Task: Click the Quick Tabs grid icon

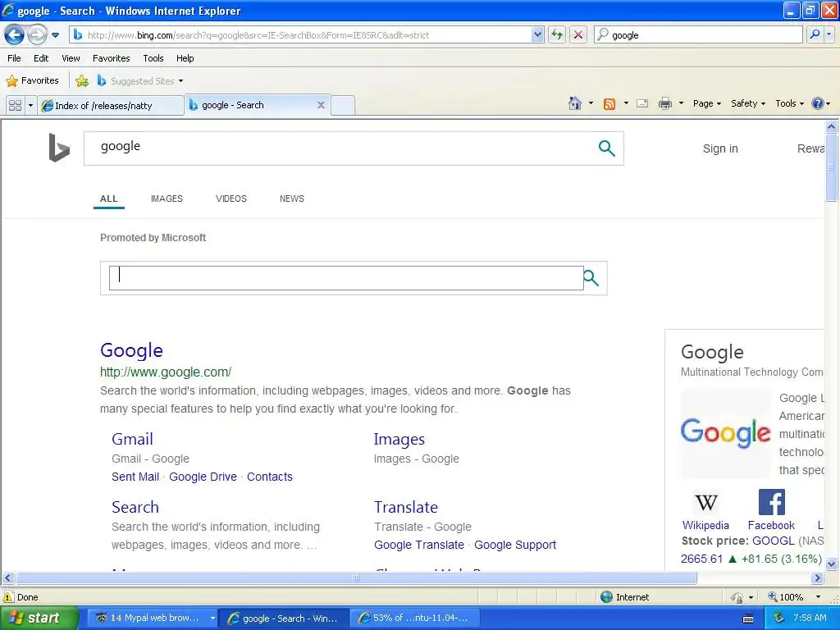Action: [15, 105]
